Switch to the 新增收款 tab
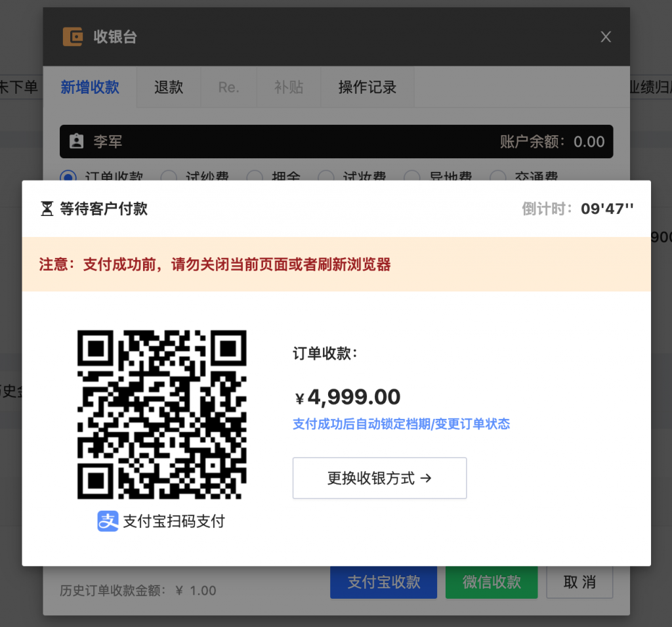The image size is (672, 627). point(90,87)
